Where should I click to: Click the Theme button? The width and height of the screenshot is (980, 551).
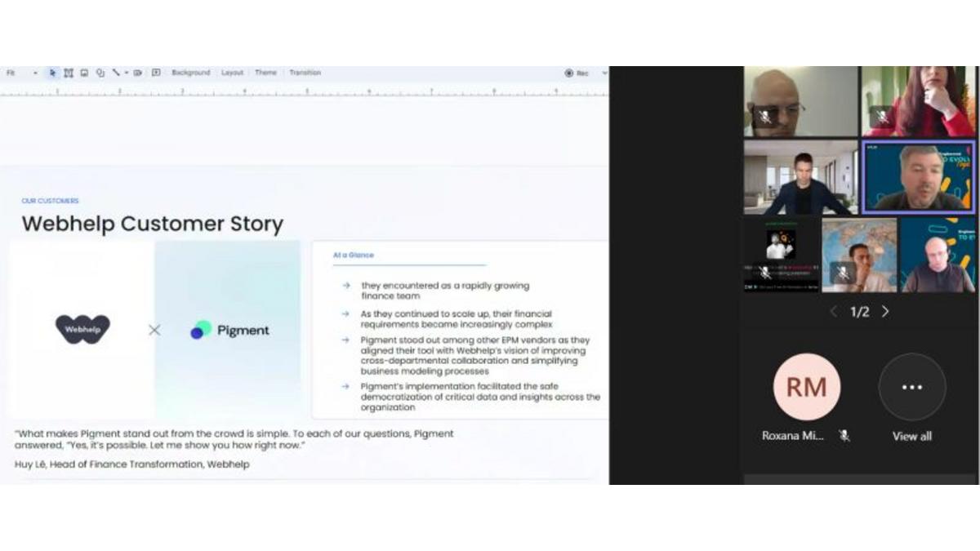265,73
